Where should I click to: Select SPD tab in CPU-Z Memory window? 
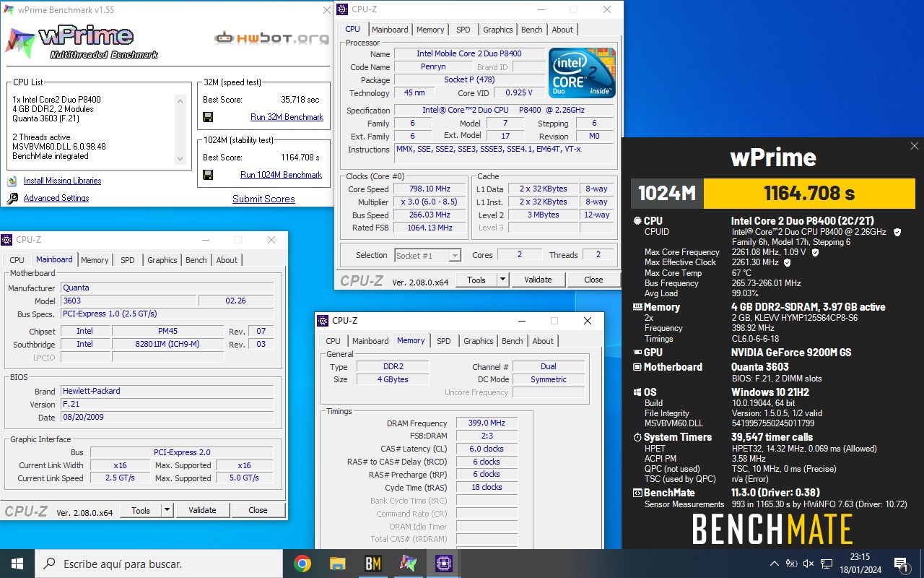pyautogui.click(x=444, y=341)
